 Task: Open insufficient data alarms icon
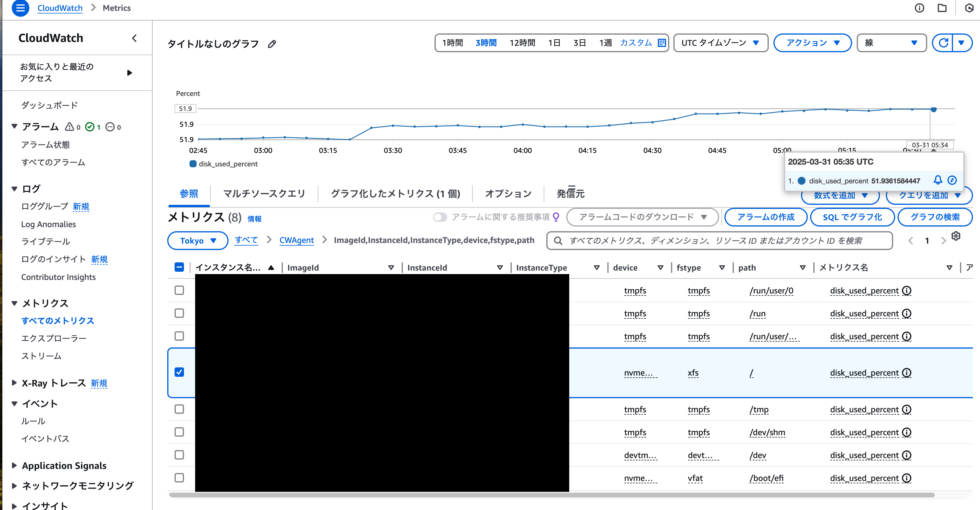(x=110, y=127)
